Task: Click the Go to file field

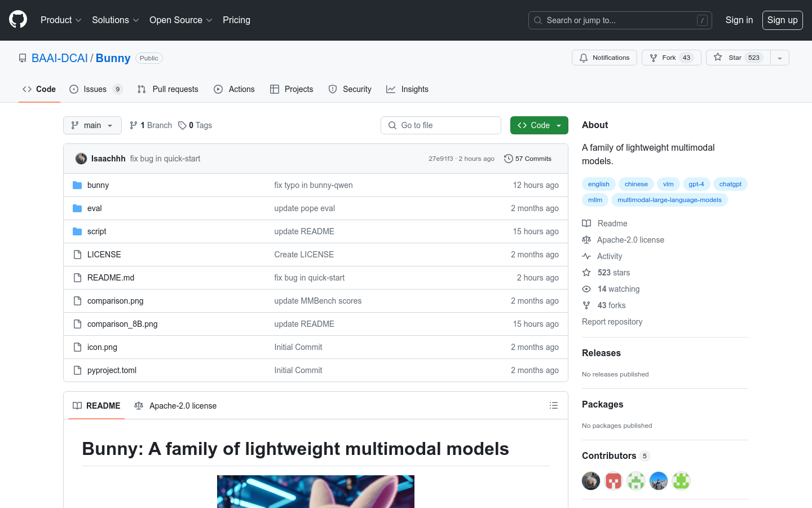Action: (x=441, y=125)
